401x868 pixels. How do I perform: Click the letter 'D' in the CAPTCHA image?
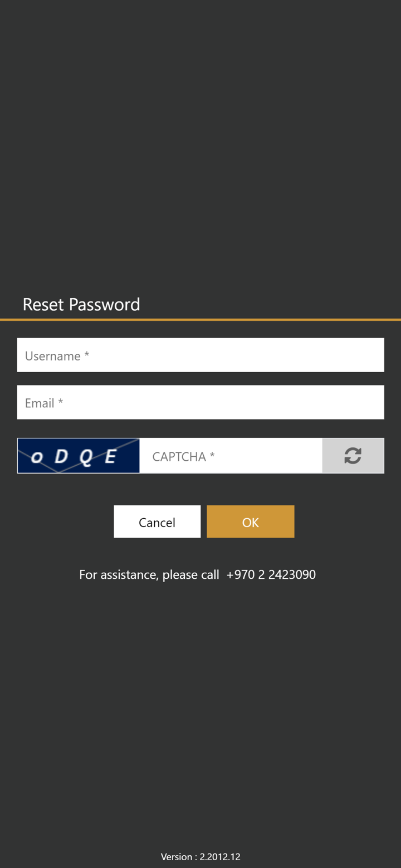pyautogui.click(x=61, y=456)
